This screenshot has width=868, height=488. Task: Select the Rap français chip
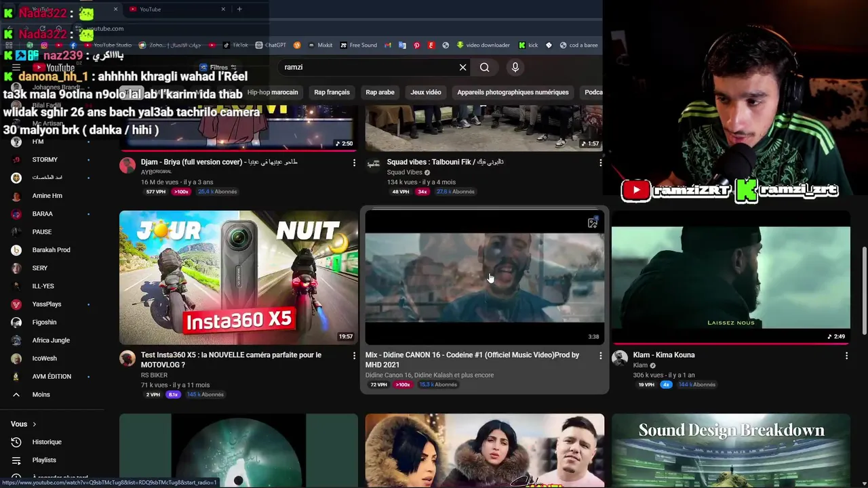pos(332,92)
